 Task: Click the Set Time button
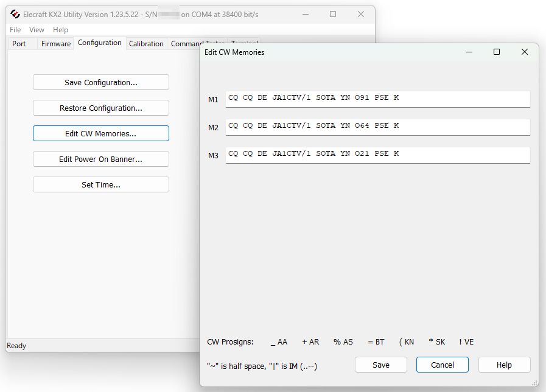101,185
